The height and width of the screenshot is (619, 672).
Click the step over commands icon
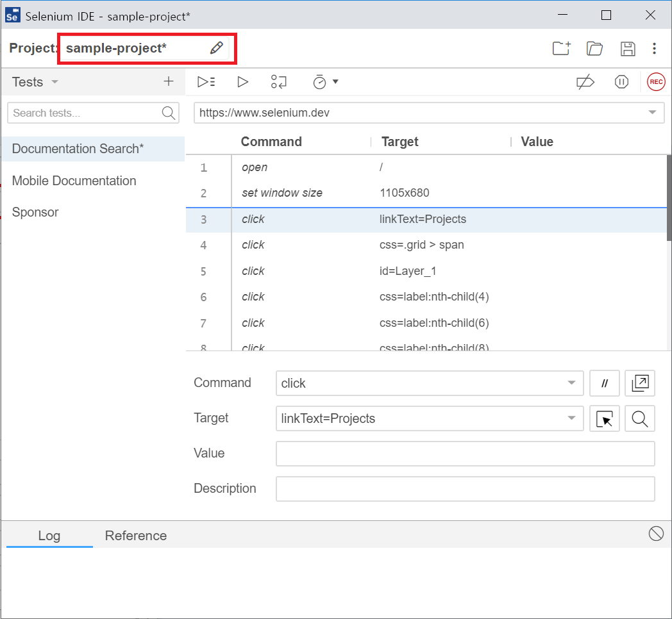click(x=278, y=82)
